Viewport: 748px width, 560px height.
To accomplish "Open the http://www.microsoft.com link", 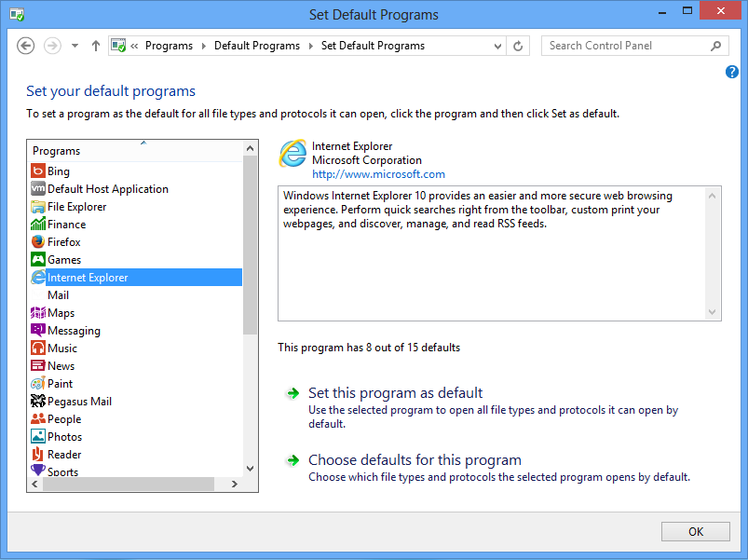I will pyautogui.click(x=378, y=174).
